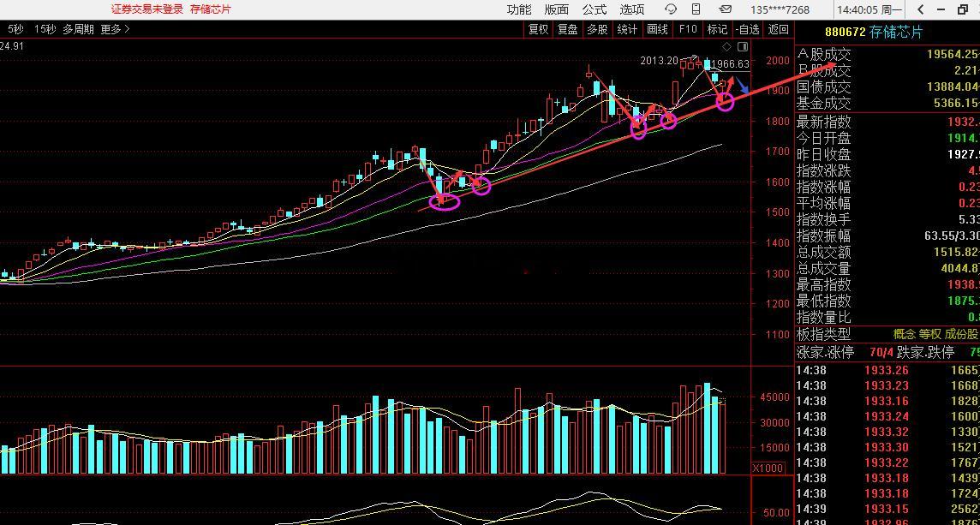Click the 涨家.涨停 label
980x525 pixels.
[x=826, y=353]
